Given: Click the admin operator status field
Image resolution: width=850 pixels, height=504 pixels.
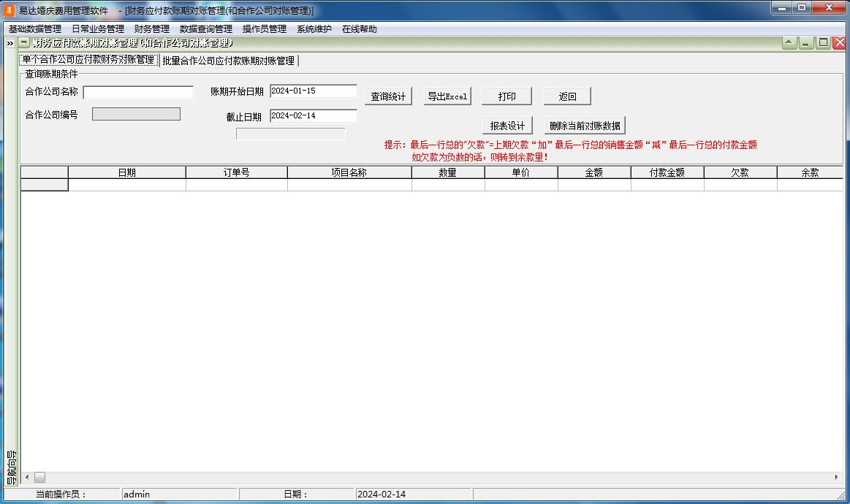Looking at the screenshot, I should pos(180,495).
